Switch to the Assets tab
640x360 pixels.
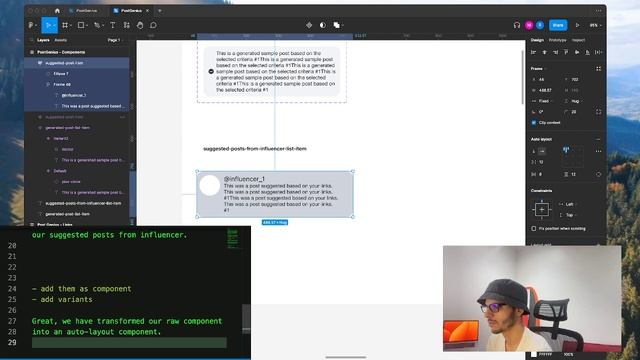coord(60,40)
